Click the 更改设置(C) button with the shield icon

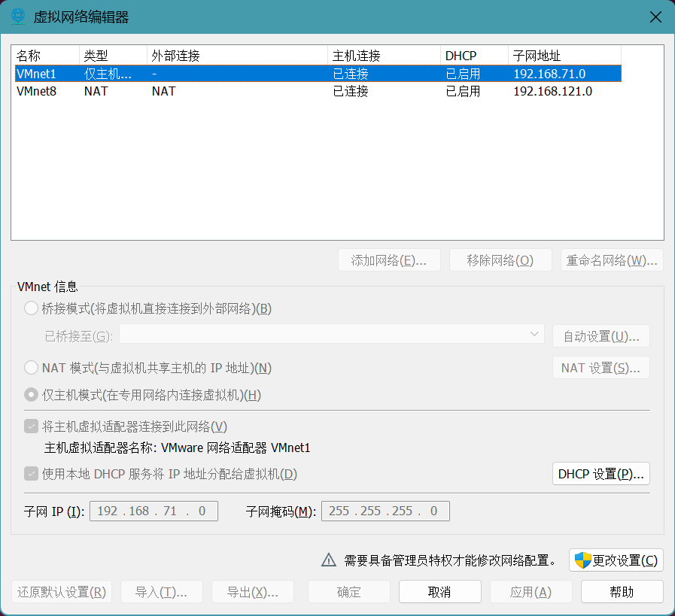coord(616,560)
